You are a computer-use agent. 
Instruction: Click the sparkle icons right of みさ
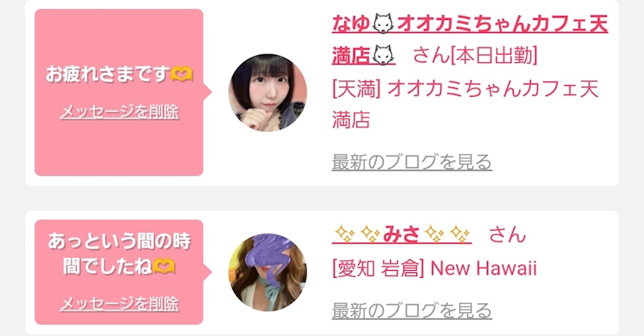point(447,234)
